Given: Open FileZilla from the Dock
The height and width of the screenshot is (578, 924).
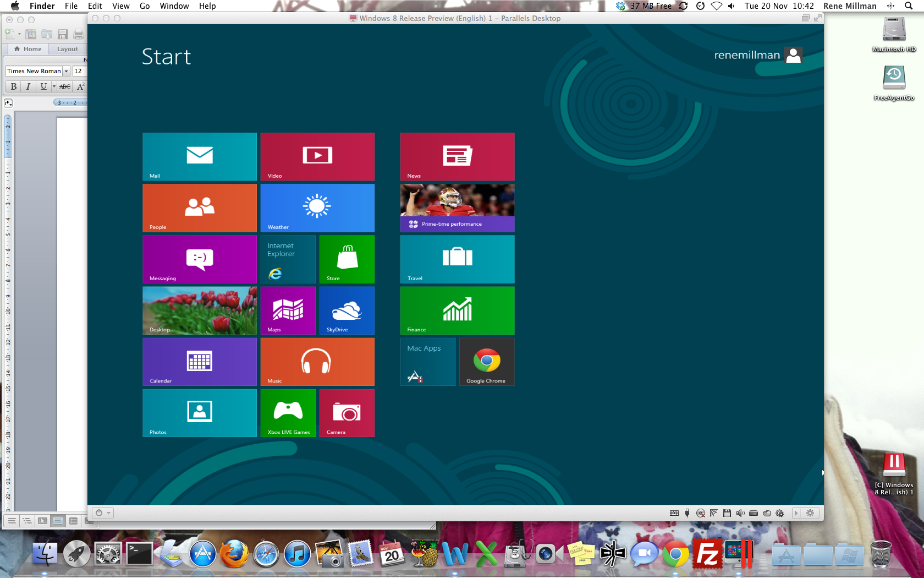Looking at the screenshot, I should click(x=707, y=553).
